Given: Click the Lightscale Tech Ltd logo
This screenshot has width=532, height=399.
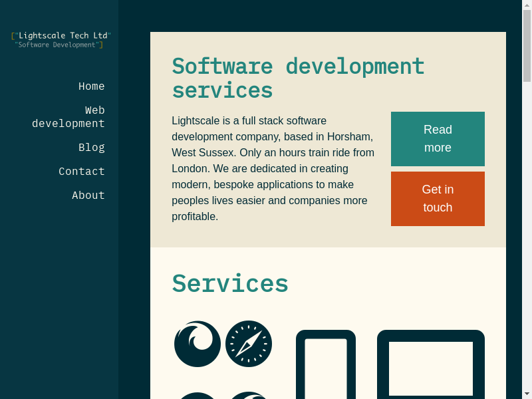Looking at the screenshot, I should point(61,35).
